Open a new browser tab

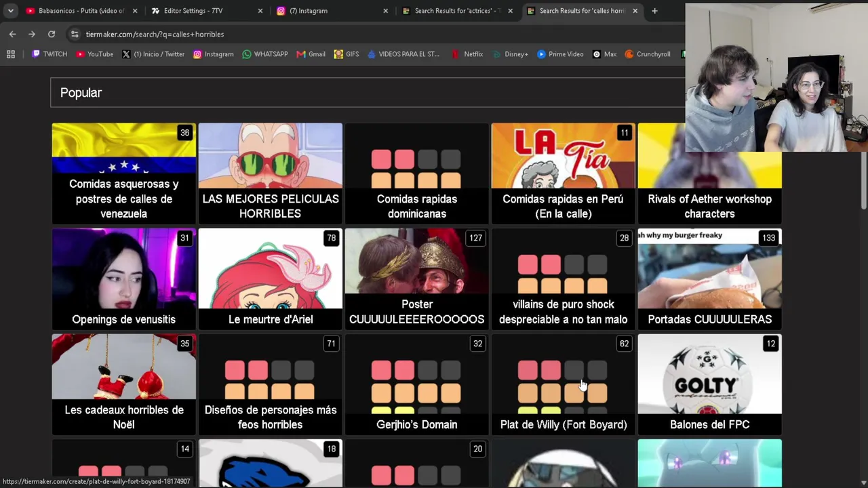[654, 11]
